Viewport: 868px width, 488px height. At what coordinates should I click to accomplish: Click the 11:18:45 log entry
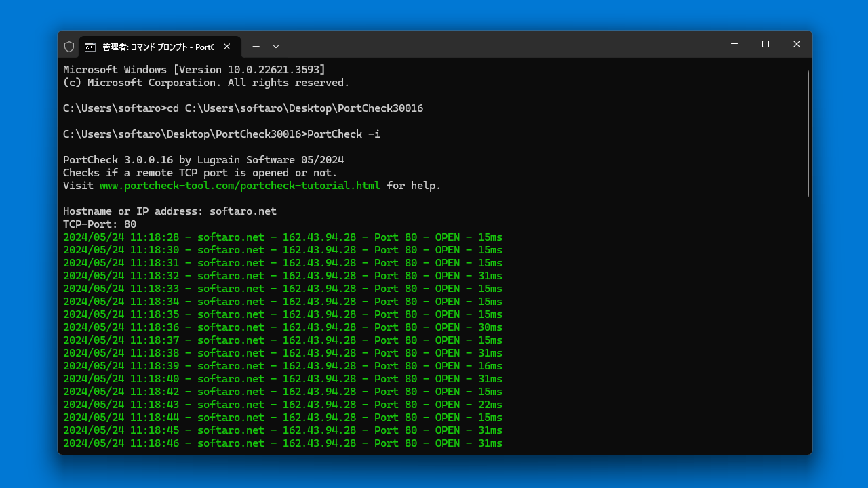(x=283, y=430)
